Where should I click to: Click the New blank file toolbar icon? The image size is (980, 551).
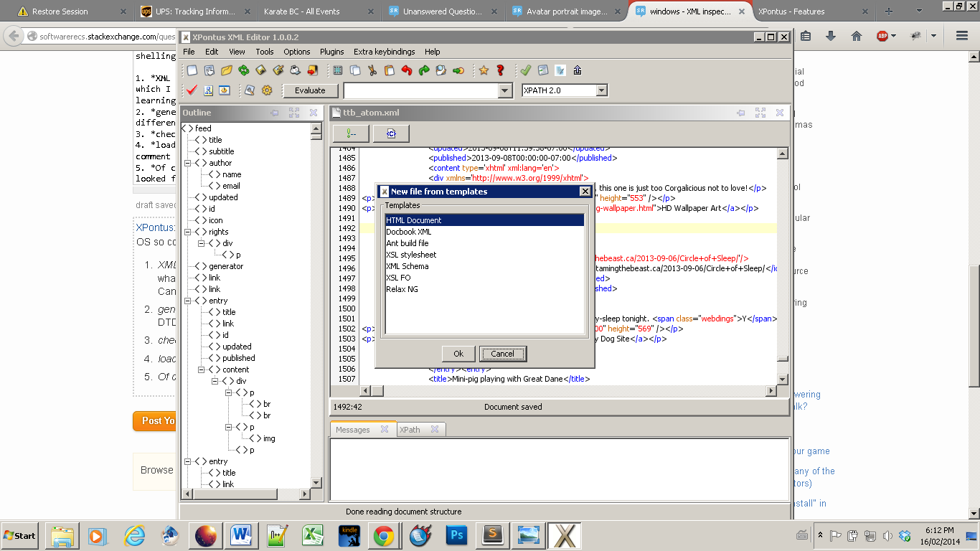point(192,70)
